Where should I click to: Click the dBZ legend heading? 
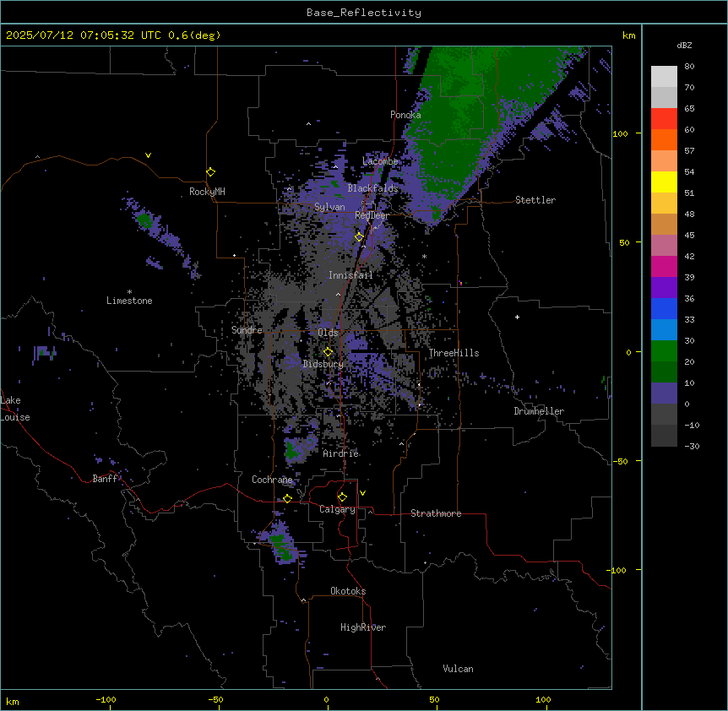684,46
